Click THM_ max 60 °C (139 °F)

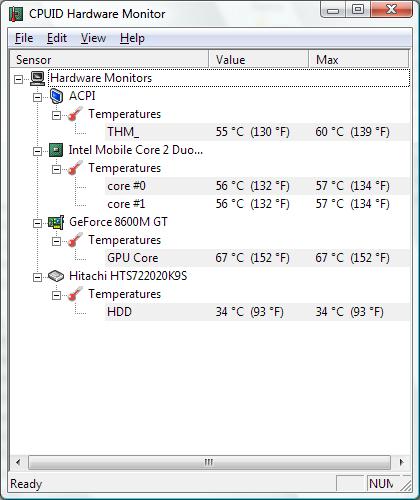point(352,132)
